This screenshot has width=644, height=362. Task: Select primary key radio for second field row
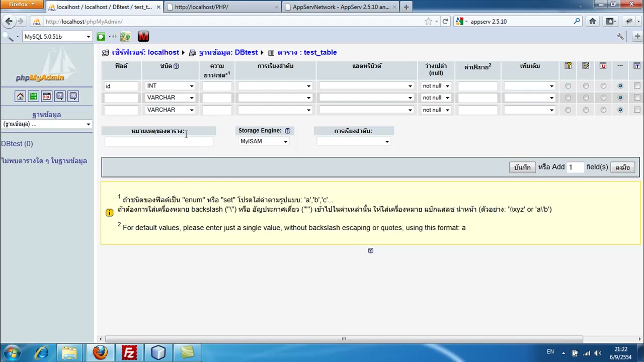tap(568, 98)
